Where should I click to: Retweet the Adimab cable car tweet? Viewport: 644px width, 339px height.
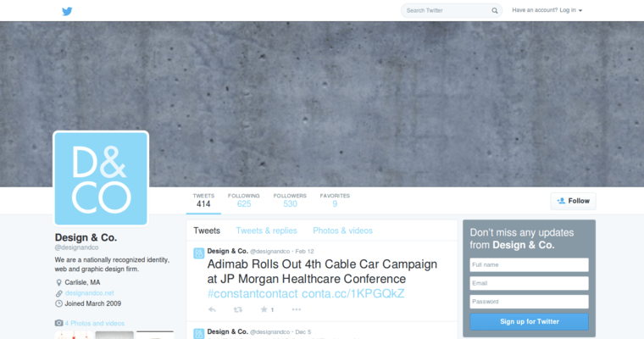coord(237,309)
